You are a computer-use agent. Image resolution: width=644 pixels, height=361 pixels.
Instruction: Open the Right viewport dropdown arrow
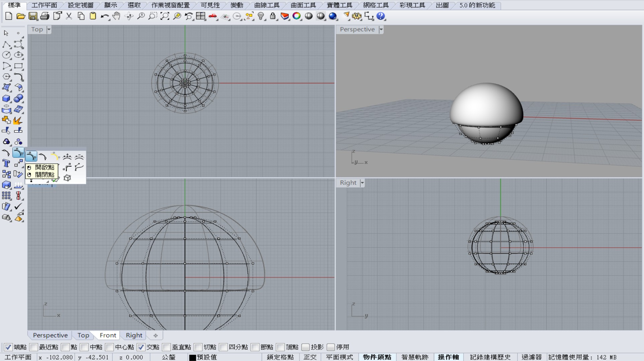362,183
